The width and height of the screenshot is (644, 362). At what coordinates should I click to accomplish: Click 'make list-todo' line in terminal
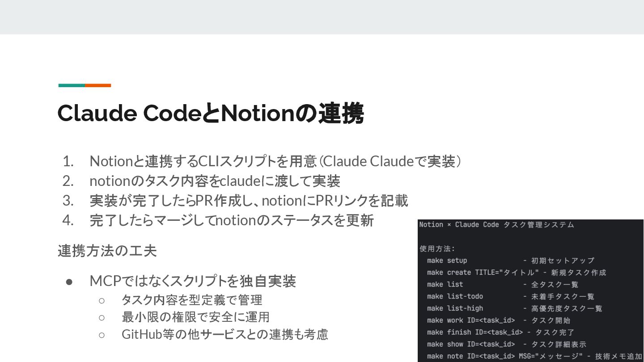pyautogui.click(x=511, y=296)
